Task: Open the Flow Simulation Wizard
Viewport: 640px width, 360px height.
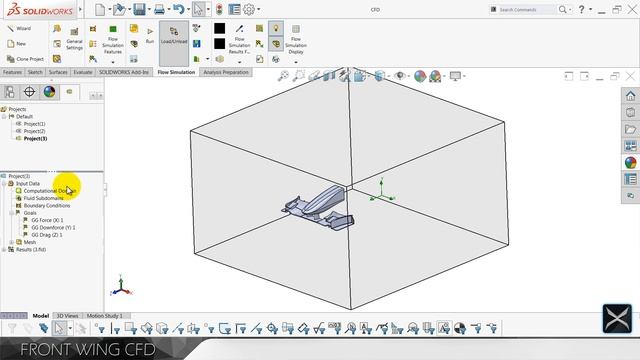Action: (x=19, y=28)
